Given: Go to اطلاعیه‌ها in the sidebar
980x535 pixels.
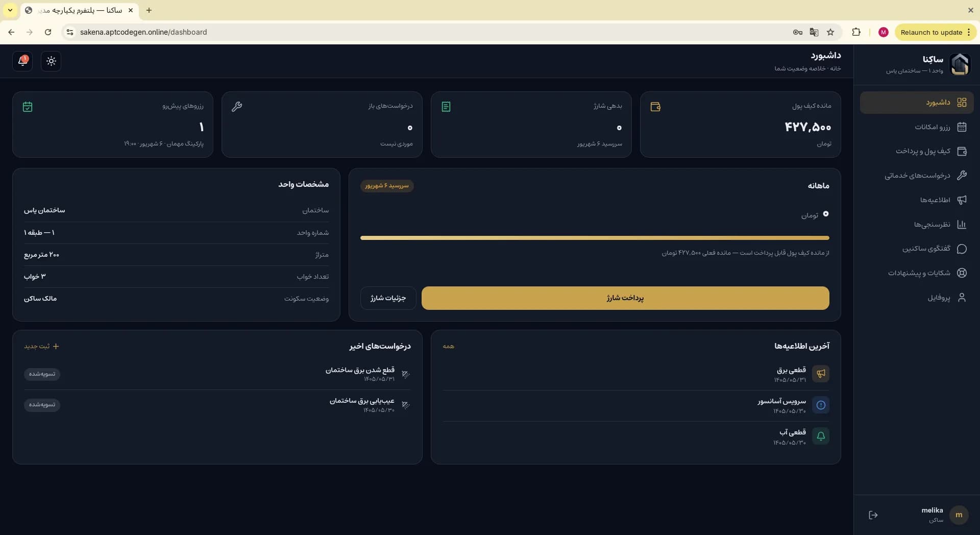Looking at the screenshot, I should (917, 200).
